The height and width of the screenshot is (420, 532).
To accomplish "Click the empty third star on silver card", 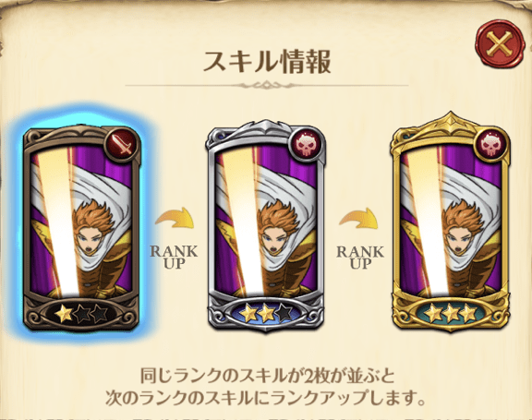I will [x=284, y=313].
